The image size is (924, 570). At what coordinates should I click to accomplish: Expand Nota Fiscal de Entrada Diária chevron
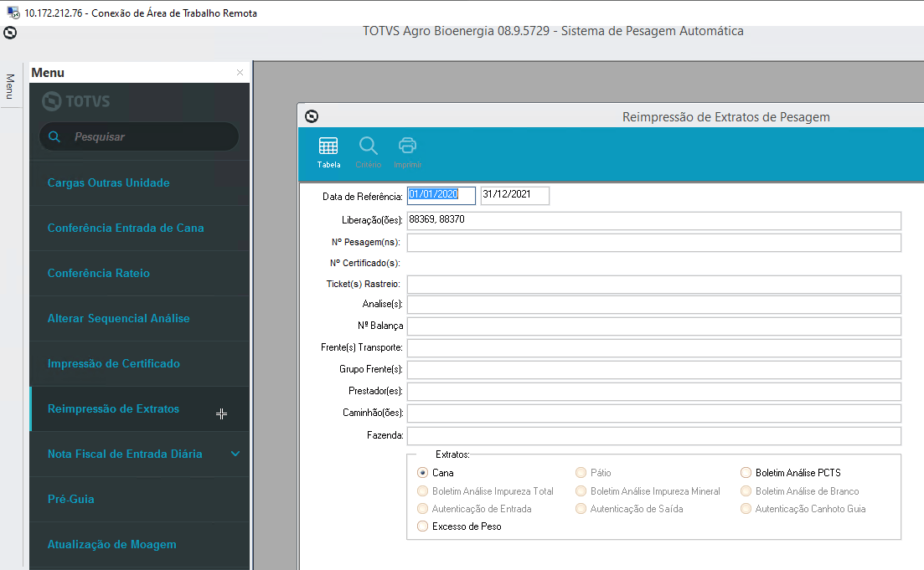pyautogui.click(x=235, y=454)
